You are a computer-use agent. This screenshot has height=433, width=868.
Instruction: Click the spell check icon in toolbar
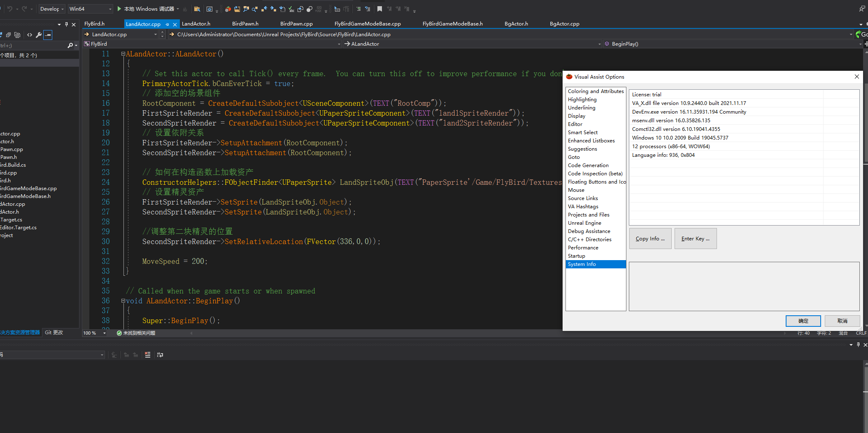tap(291, 9)
